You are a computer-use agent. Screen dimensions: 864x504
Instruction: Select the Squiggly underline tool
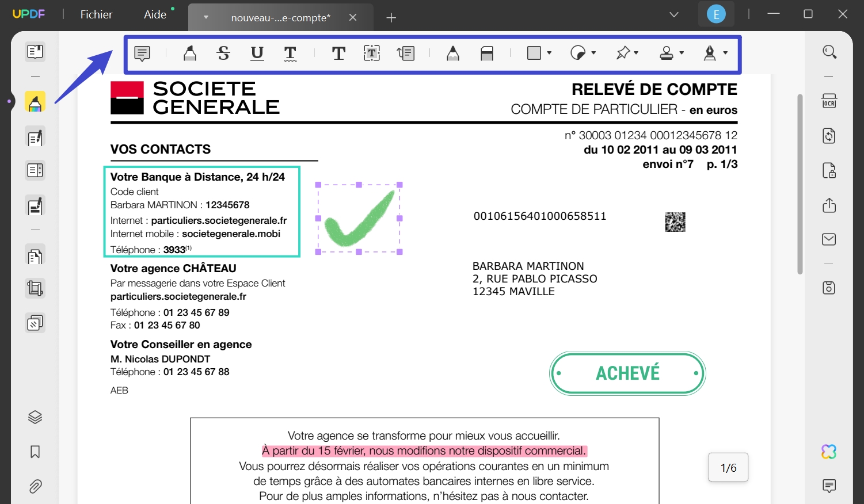[290, 53]
